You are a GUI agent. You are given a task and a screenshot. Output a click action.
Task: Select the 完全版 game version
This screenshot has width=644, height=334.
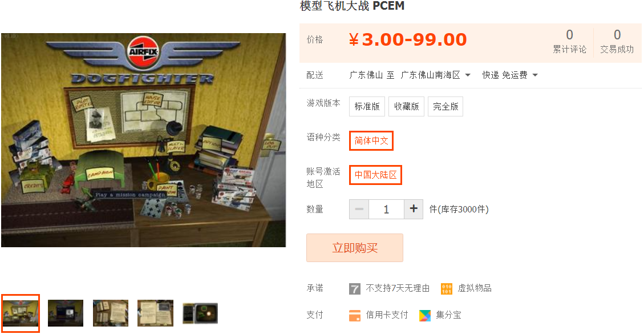445,107
